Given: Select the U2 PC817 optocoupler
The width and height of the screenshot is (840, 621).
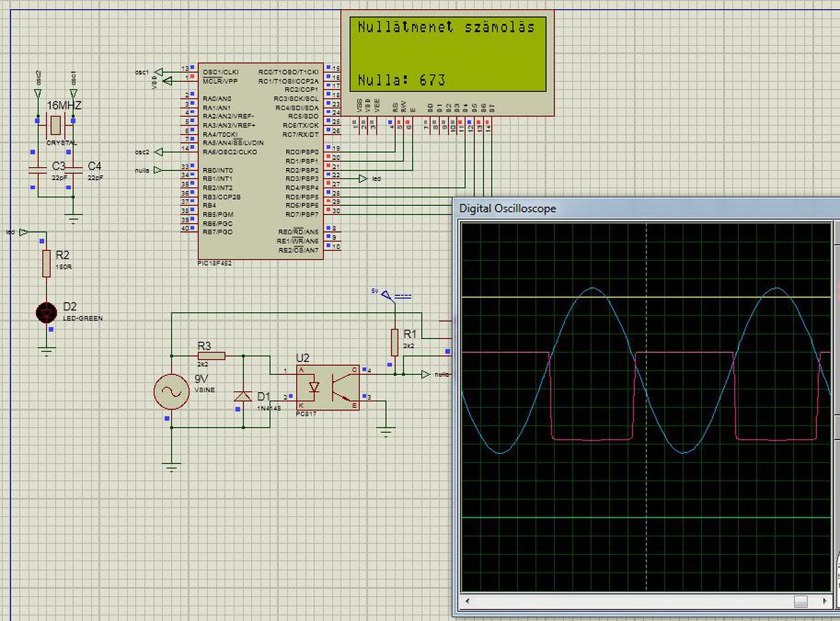Looking at the screenshot, I should pos(327,387).
